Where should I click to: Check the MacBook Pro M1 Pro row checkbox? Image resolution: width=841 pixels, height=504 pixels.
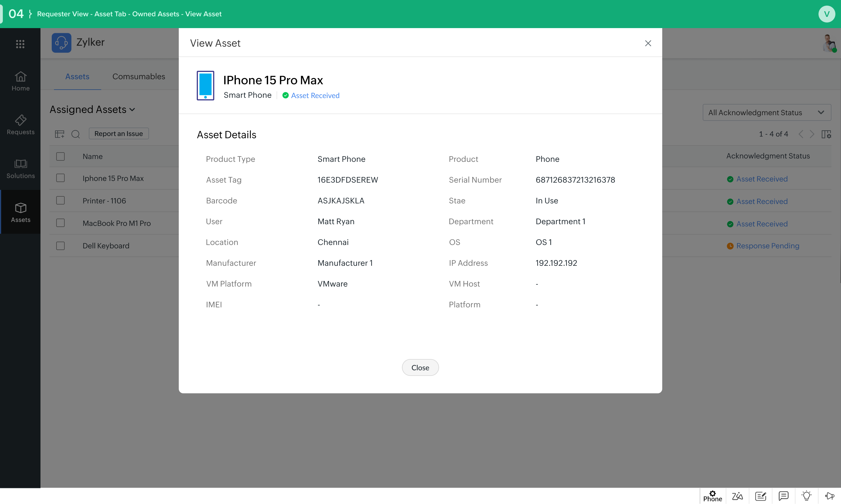(x=60, y=223)
